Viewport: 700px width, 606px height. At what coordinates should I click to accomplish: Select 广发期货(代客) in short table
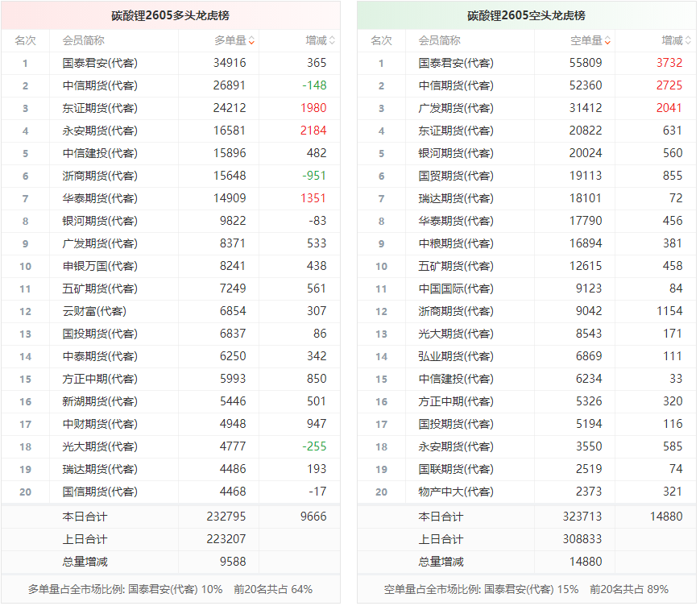pyautogui.click(x=456, y=108)
